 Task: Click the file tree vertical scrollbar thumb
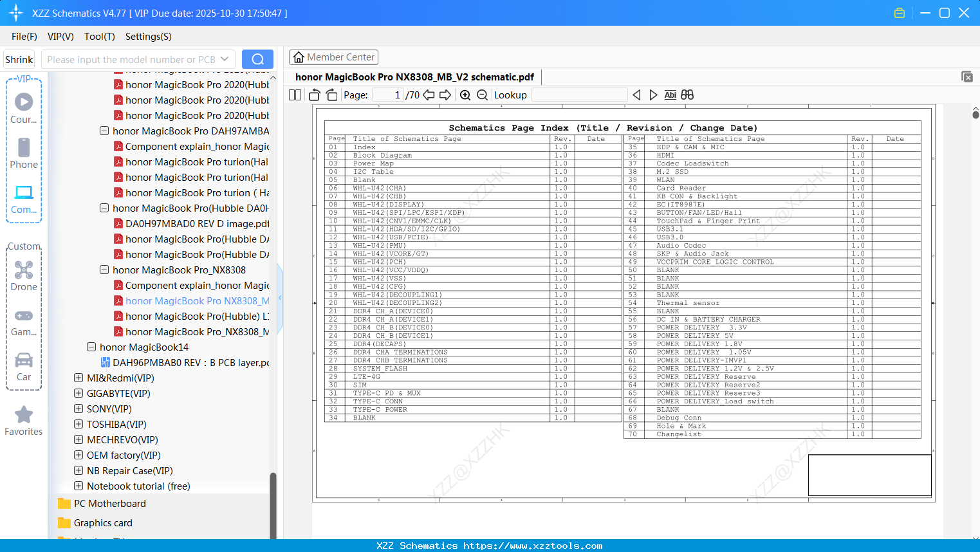click(273, 506)
